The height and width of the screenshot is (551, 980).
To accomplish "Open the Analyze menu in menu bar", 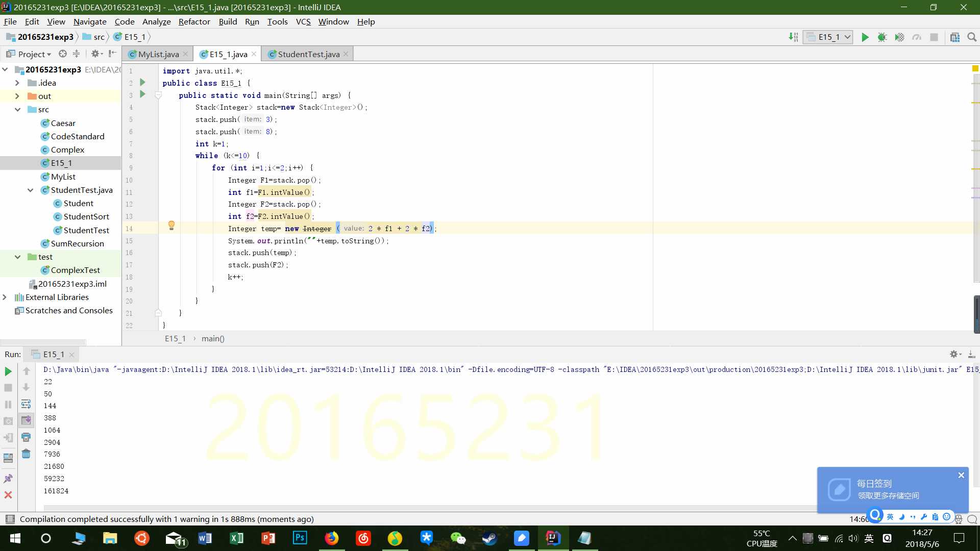I will click(x=156, y=21).
